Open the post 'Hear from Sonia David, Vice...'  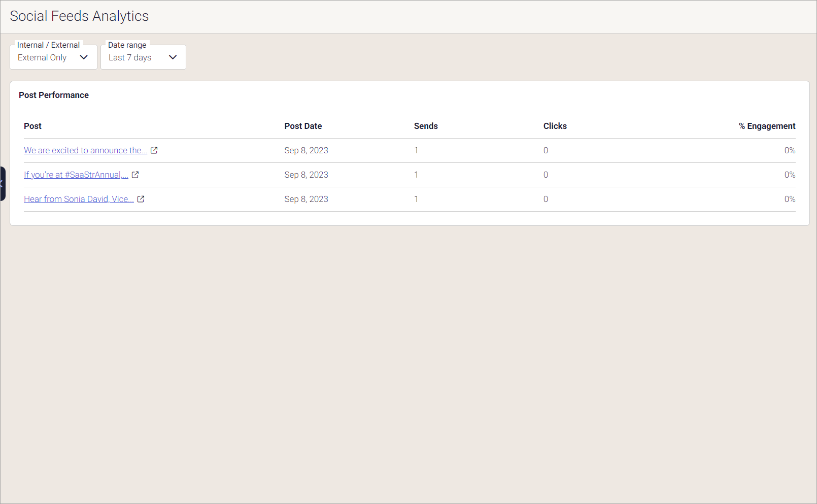pyautogui.click(x=79, y=199)
